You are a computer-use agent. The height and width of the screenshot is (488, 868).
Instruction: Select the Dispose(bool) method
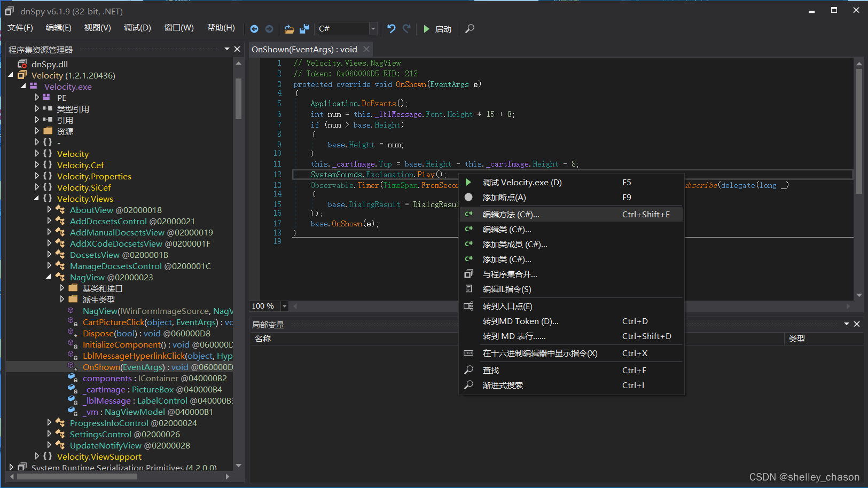146,333
